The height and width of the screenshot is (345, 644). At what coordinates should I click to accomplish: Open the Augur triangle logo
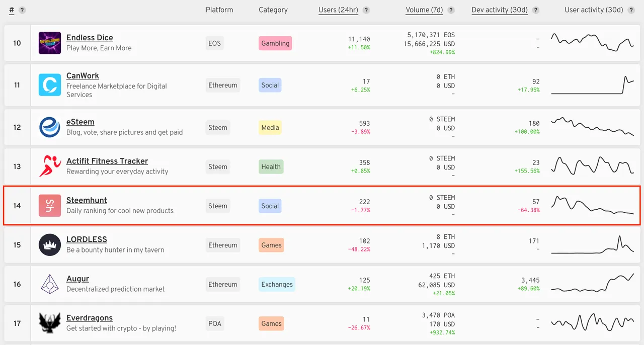pyautogui.click(x=50, y=284)
